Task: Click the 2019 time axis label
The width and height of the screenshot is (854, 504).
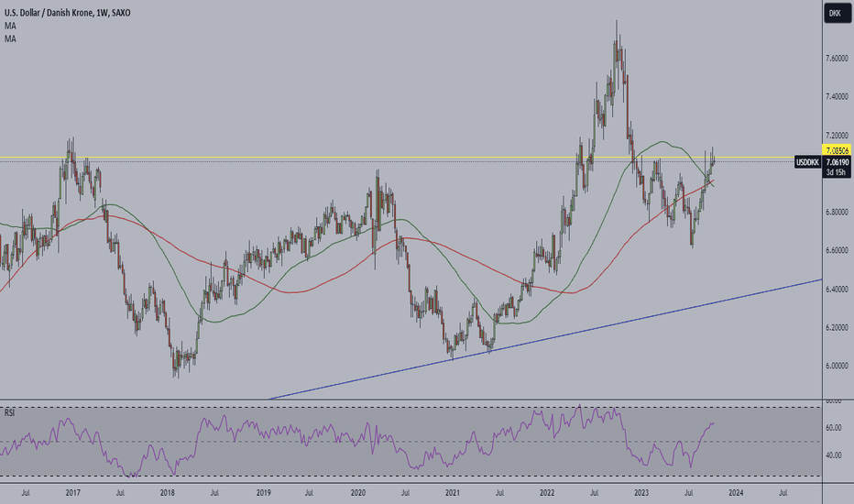Action: point(264,493)
